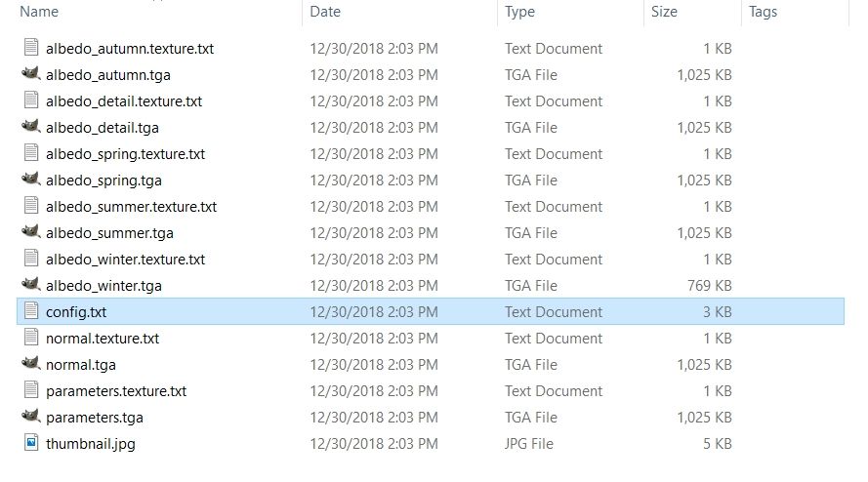Click the normal.tga GIMP file icon
The height and width of the screenshot is (482, 868).
(30, 365)
